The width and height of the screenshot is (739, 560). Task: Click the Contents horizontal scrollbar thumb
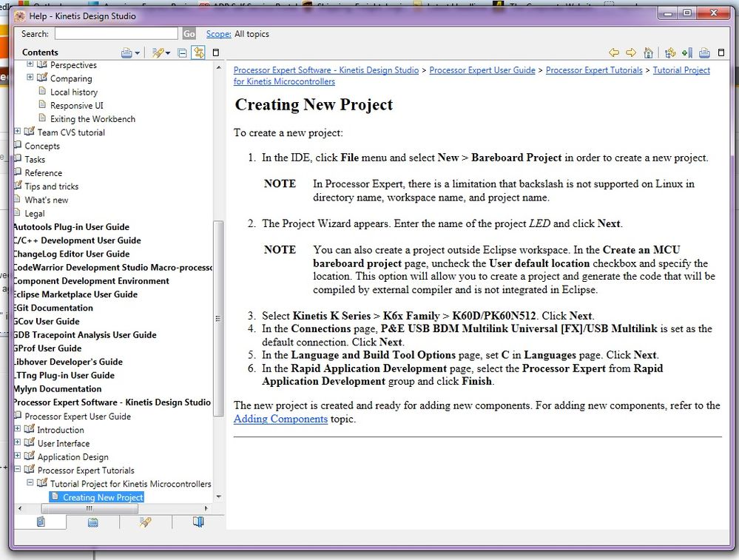click(90, 508)
